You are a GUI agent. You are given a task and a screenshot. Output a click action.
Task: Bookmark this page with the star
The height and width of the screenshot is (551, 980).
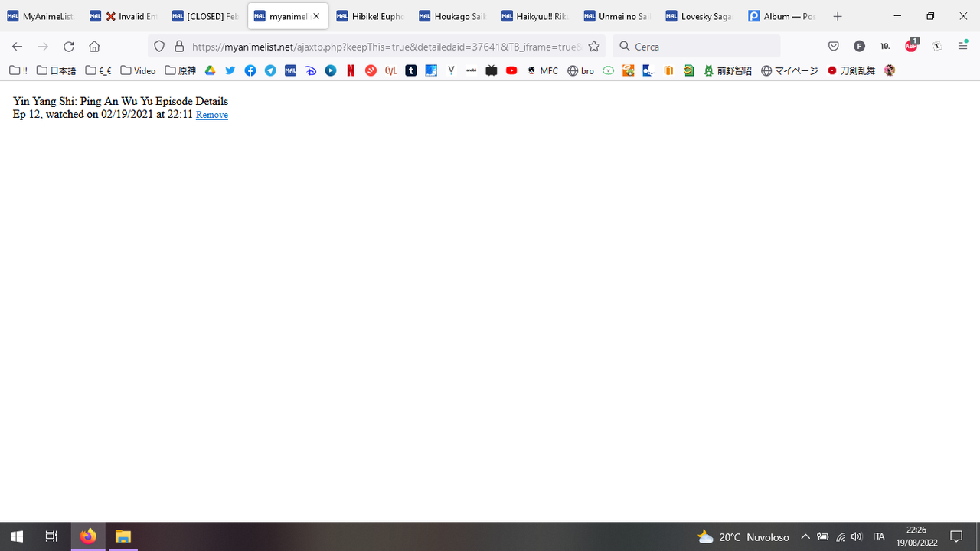pos(594,46)
